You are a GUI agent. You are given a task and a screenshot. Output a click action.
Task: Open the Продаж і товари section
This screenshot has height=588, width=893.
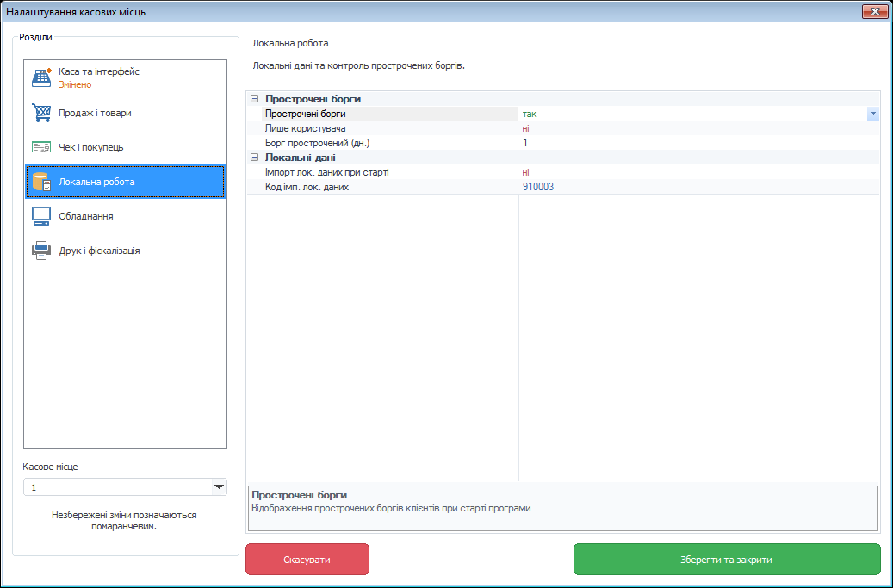point(125,113)
